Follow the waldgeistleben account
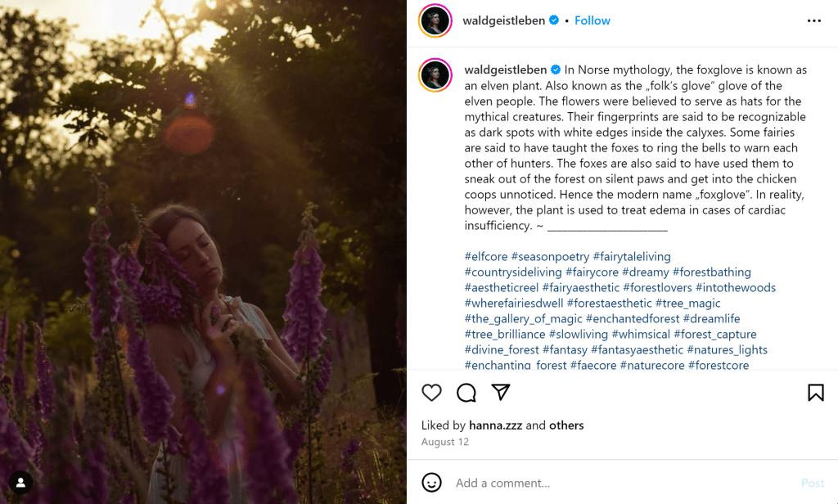838x504 pixels. tap(592, 20)
